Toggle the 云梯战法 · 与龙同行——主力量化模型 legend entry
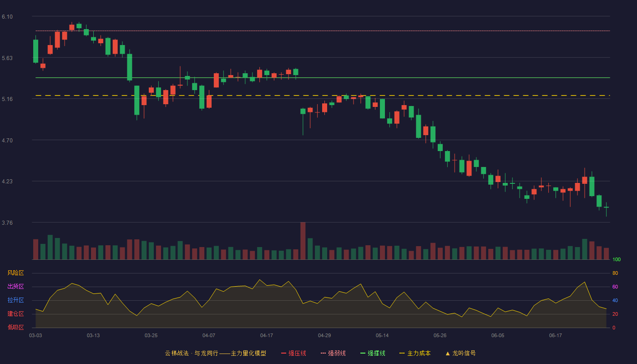The height and width of the screenshot is (364, 637). [215, 353]
